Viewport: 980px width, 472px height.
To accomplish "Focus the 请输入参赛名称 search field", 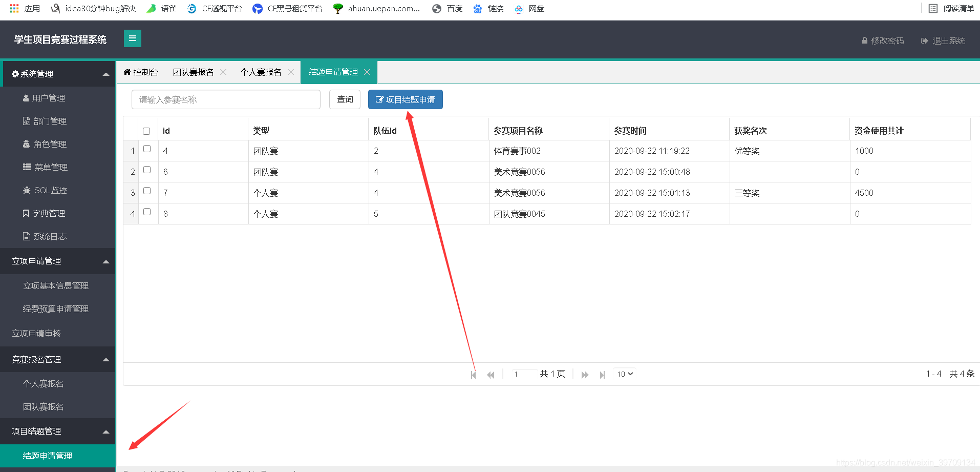I will click(226, 99).
